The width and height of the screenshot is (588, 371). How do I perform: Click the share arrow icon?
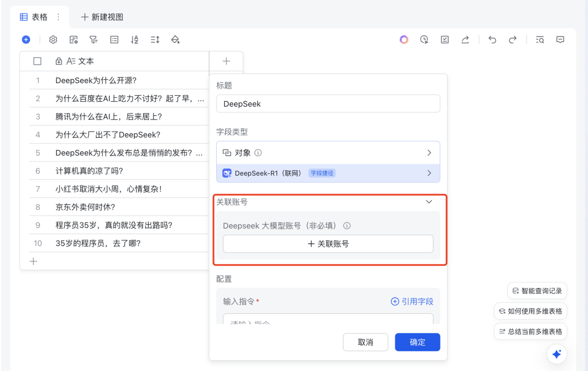tap(465, 39)
